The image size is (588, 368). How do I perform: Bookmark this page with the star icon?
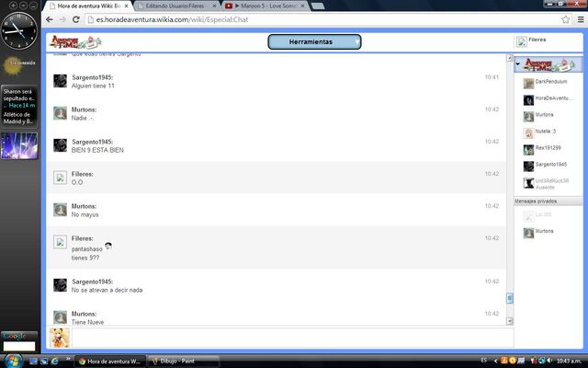click(566, 19)
